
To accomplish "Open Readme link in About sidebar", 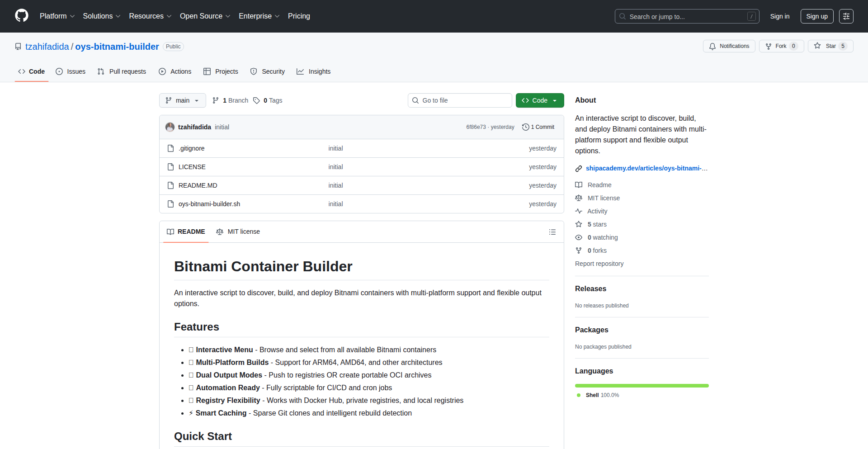I will 593,185.
